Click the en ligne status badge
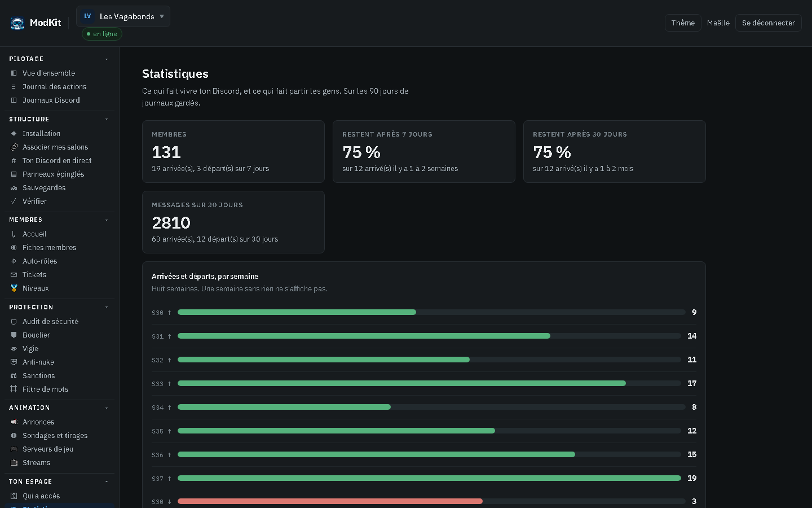812x508 pixels. (102, 34)
